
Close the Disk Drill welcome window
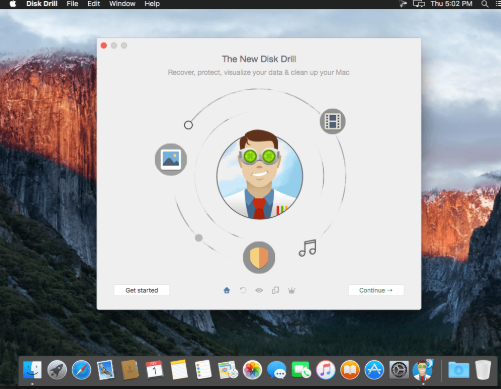point(104,45)
